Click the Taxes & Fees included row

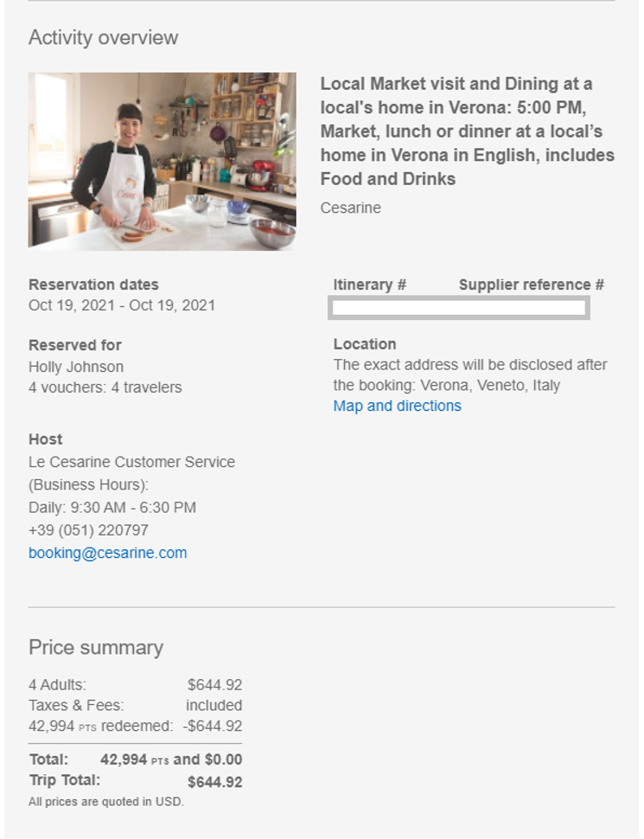coord(135,706)
